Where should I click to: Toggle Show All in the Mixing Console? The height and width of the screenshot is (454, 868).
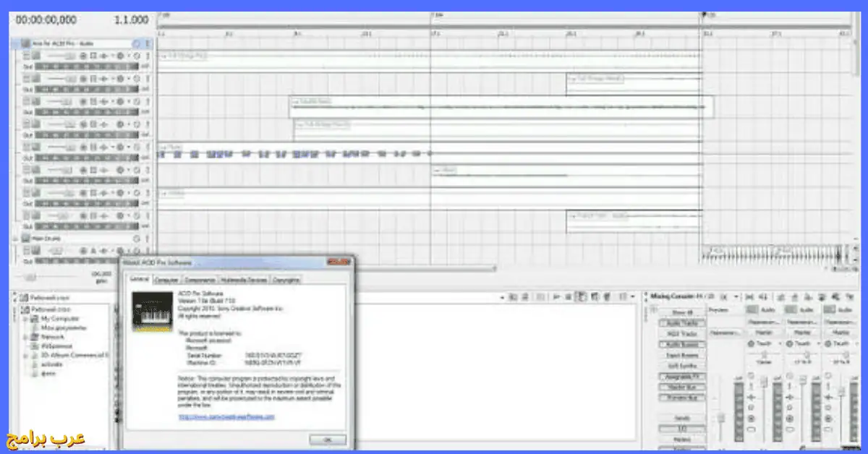[681, 312]
